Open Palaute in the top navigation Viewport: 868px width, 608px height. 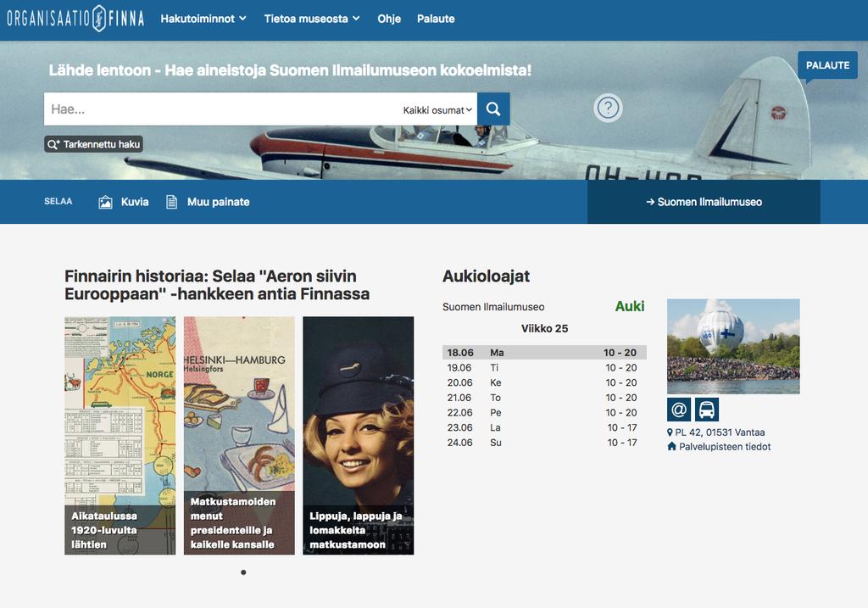pos(436,19)
